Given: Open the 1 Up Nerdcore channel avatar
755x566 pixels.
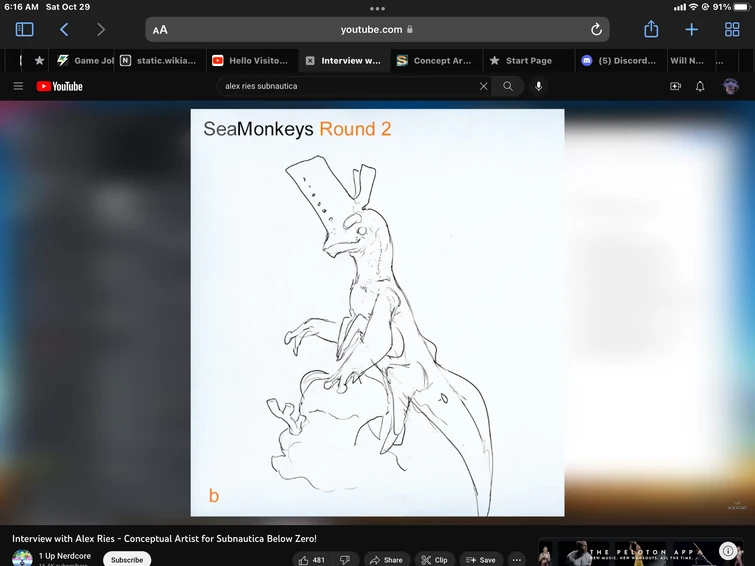Looking at the screenshot, I should coord(22,558).
